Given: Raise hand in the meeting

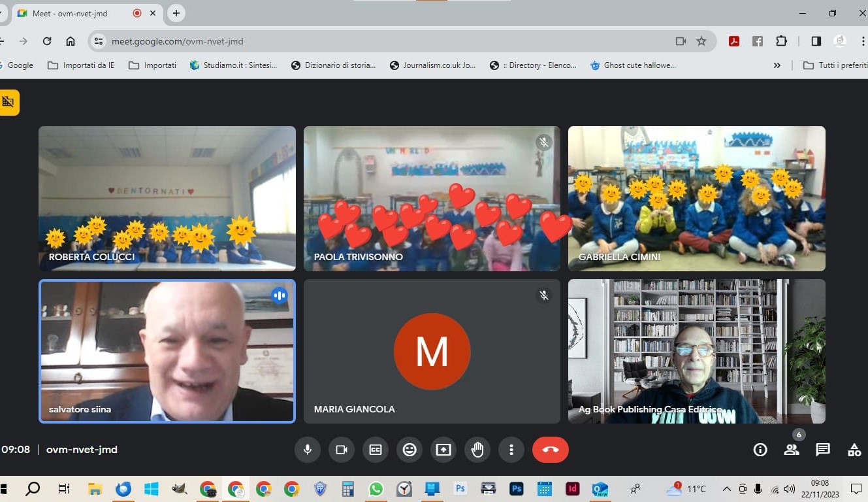Looking at the screenshot, I should 477,450.
